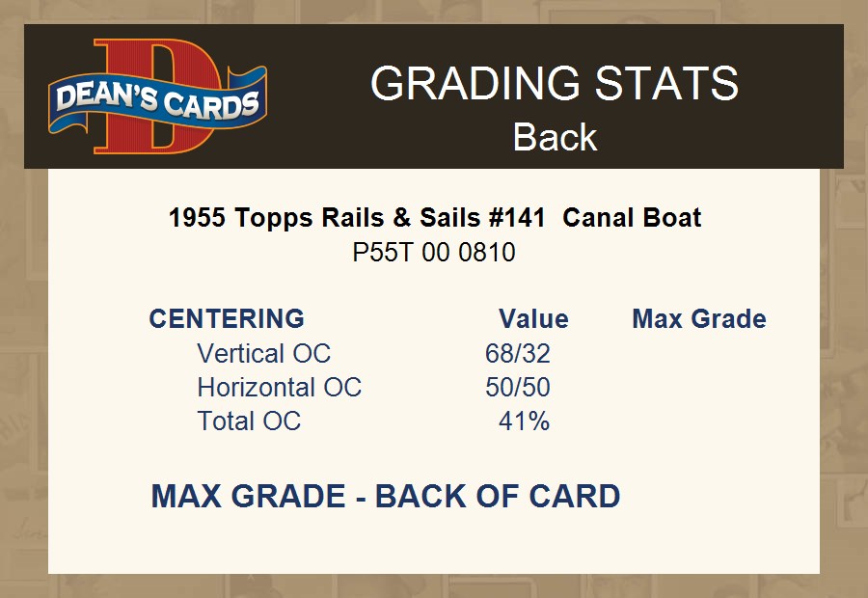Click the CENTERING section header
The width and height of the screenshot is (868, 598).
pyautogui.click(x=227, y=319)
